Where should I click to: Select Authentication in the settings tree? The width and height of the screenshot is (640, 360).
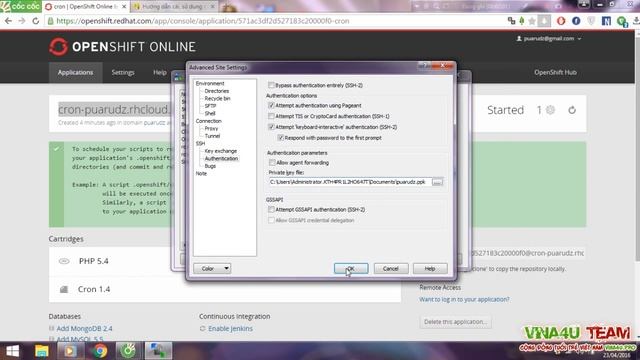point(222,158)
